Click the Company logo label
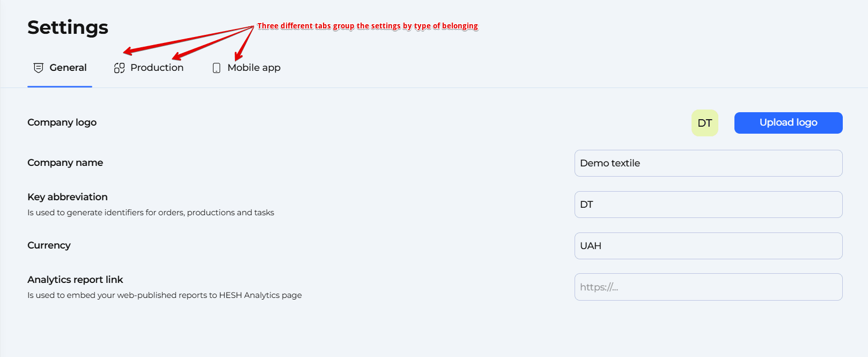 62,122
